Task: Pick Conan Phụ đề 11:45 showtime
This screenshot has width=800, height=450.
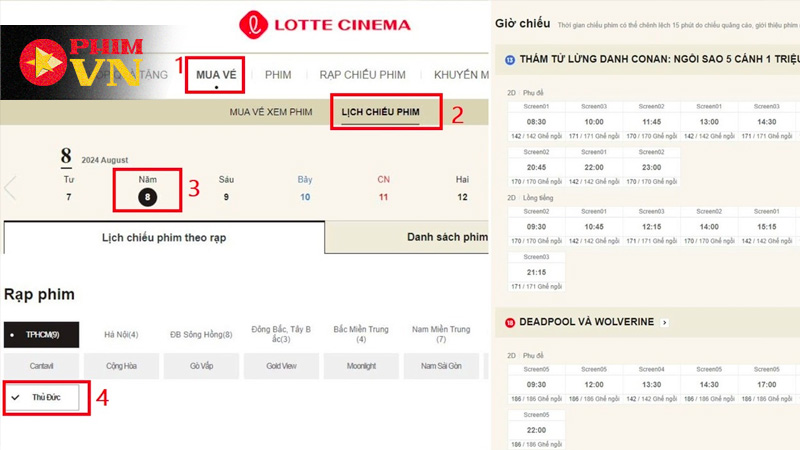Action: click(652, 122)
